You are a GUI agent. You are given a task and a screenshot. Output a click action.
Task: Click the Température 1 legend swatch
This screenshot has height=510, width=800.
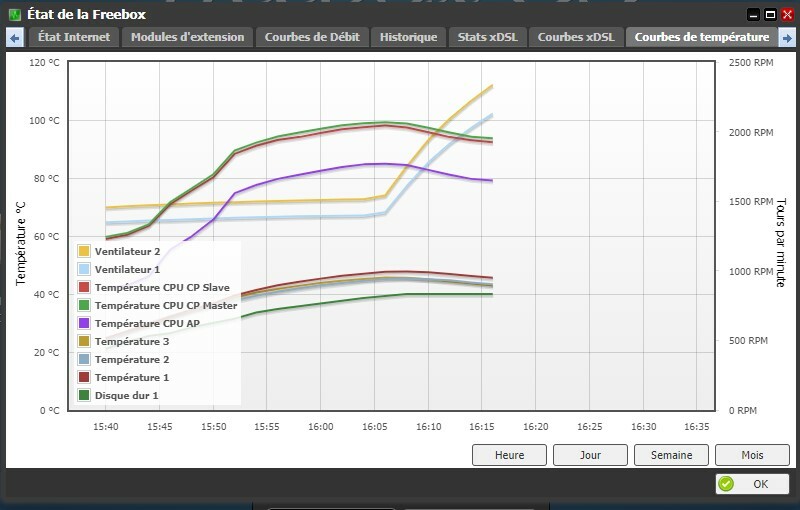coord(84,377)
